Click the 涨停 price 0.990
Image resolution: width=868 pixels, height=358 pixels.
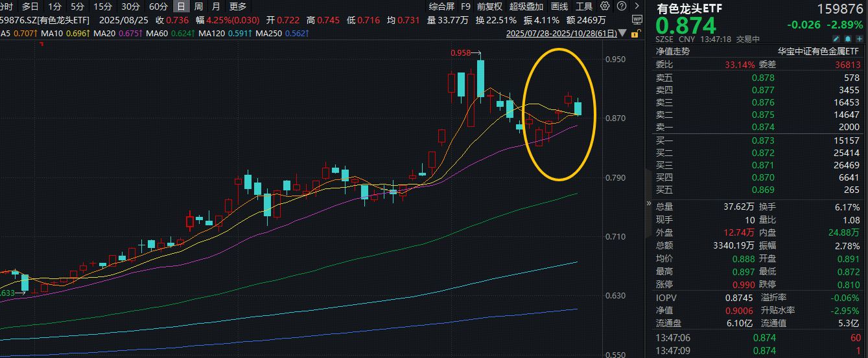coord(744,285)
